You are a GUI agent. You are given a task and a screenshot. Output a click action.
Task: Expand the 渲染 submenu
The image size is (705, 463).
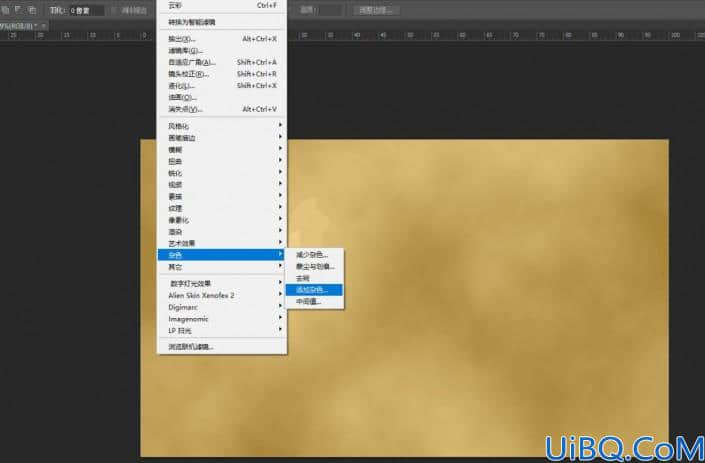pos(222,232)
